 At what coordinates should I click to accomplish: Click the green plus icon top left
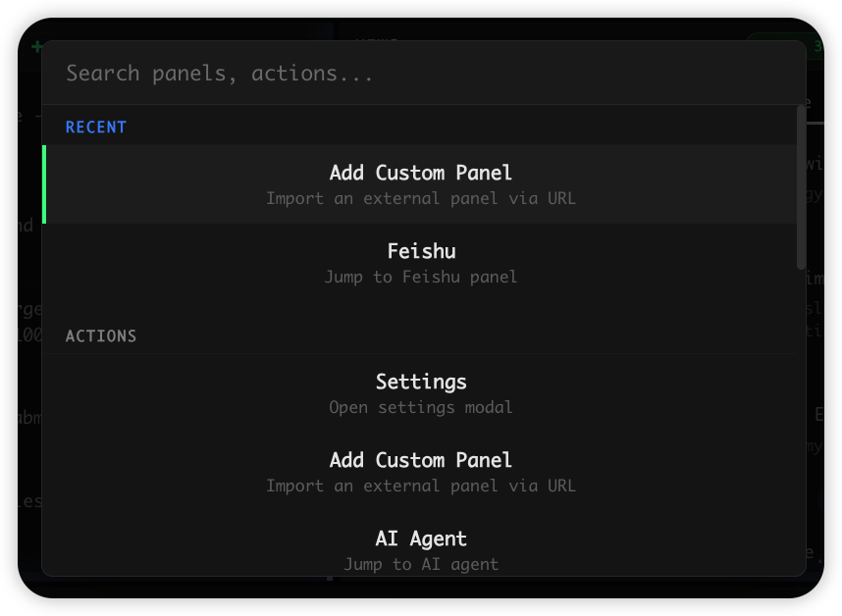[37, 46]
